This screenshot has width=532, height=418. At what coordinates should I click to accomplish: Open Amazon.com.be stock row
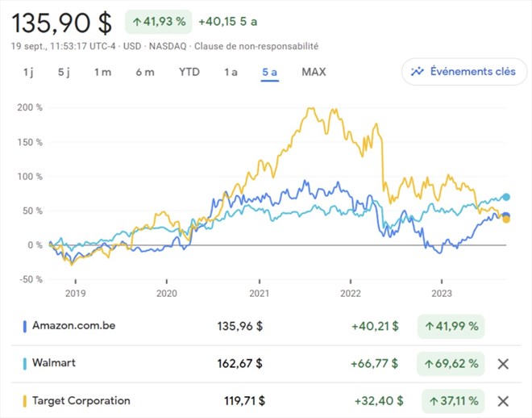[266, 326]
